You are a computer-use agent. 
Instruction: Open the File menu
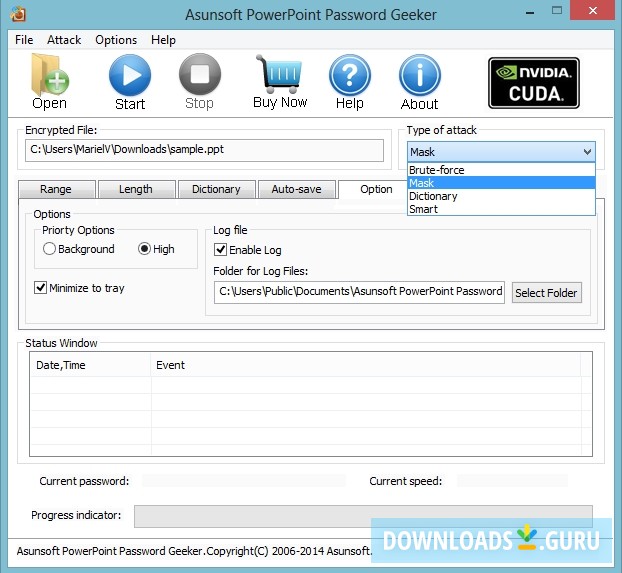(24, 40)
